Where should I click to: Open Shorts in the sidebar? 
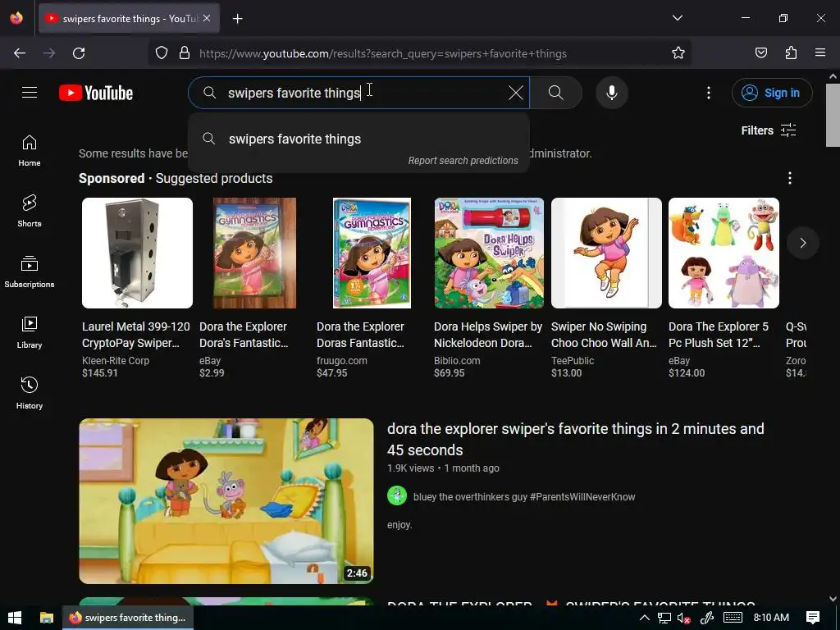click(x=30, y=211)
